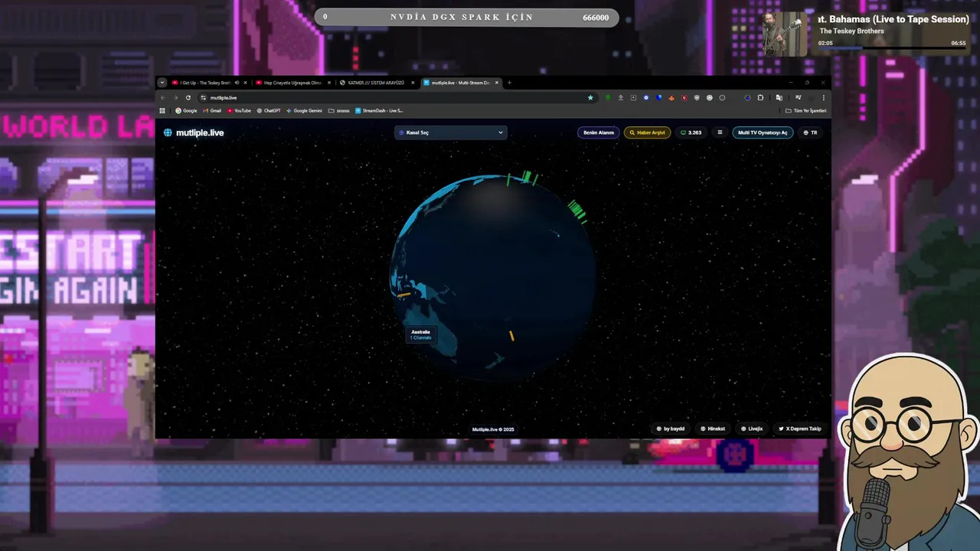Mute the I Get Up tab audio icon

click(237, 83)
